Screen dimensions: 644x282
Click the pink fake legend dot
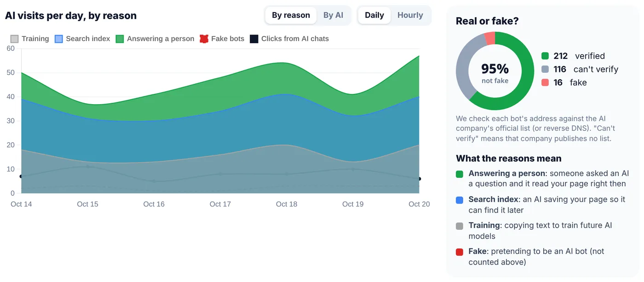tap(545, 82)
